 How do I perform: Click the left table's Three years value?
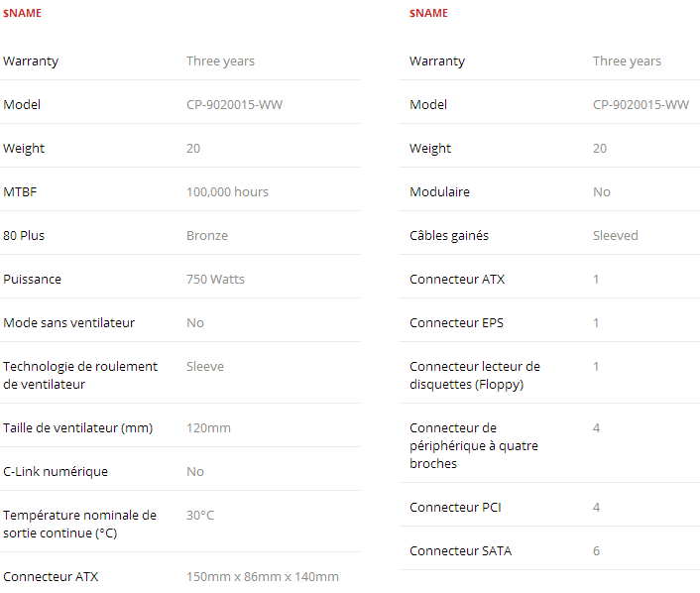pyautogui.click(x=220, y=61)
